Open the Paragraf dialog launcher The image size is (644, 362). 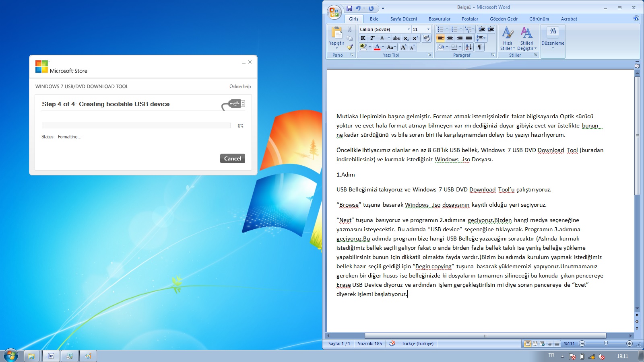pos(493,55)
